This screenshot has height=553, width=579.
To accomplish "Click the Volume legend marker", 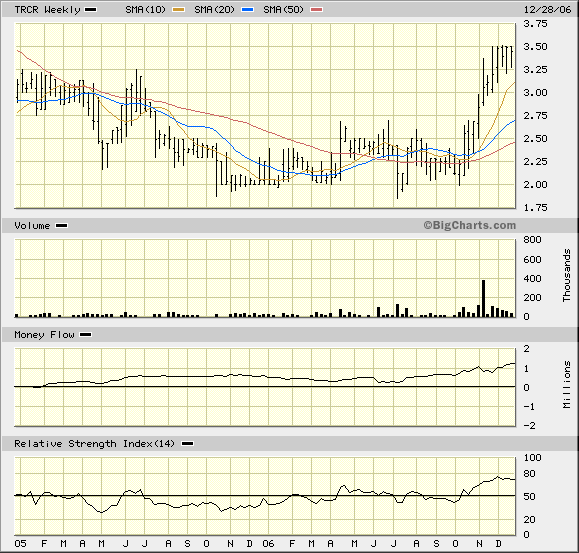I will (61, 226).
